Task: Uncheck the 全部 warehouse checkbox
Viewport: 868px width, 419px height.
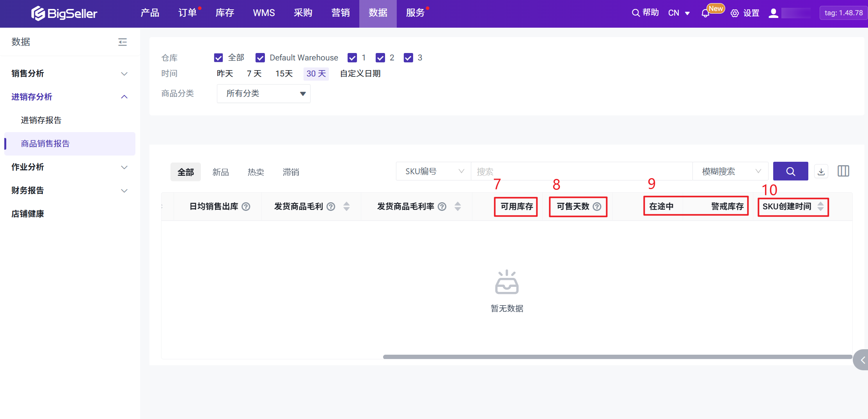Action: point(218,58)
